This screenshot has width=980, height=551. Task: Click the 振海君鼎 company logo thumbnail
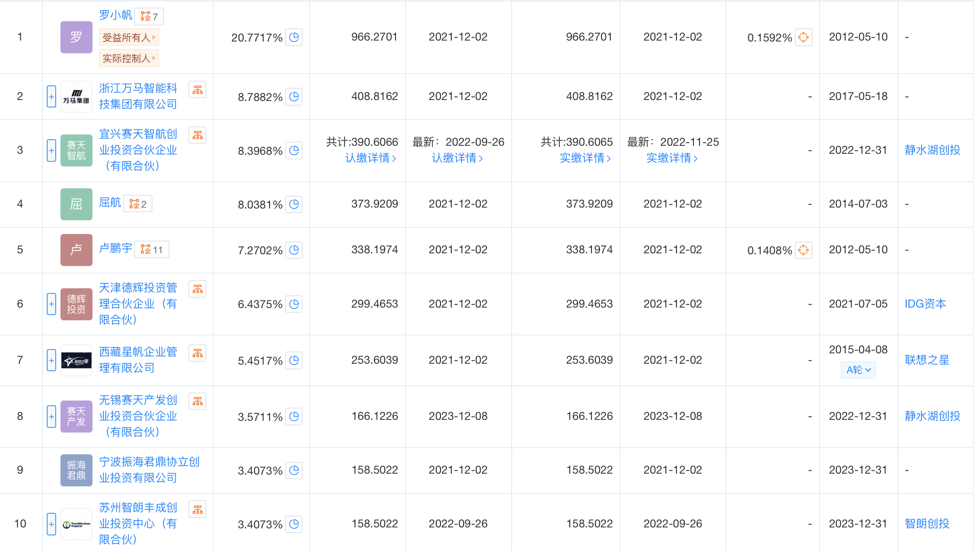pos(76,470)
